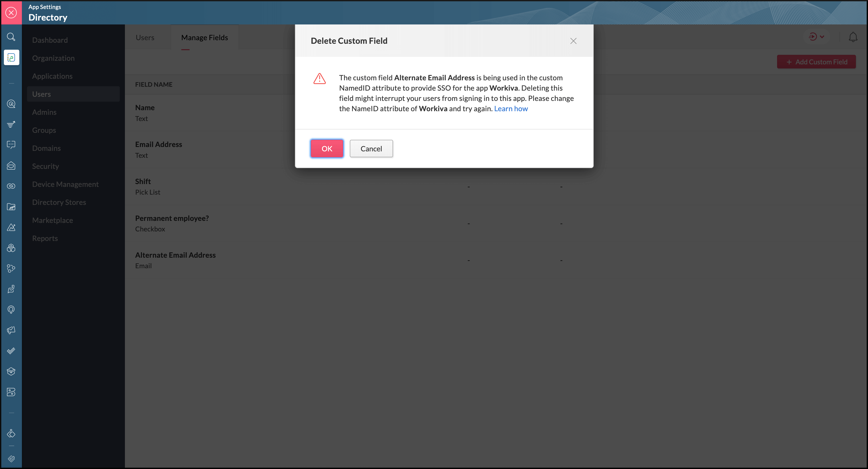The height and width of the screenshot is (469, 868).
Task: Select the Shift pick list field row
Action: [x=496, y=187]
